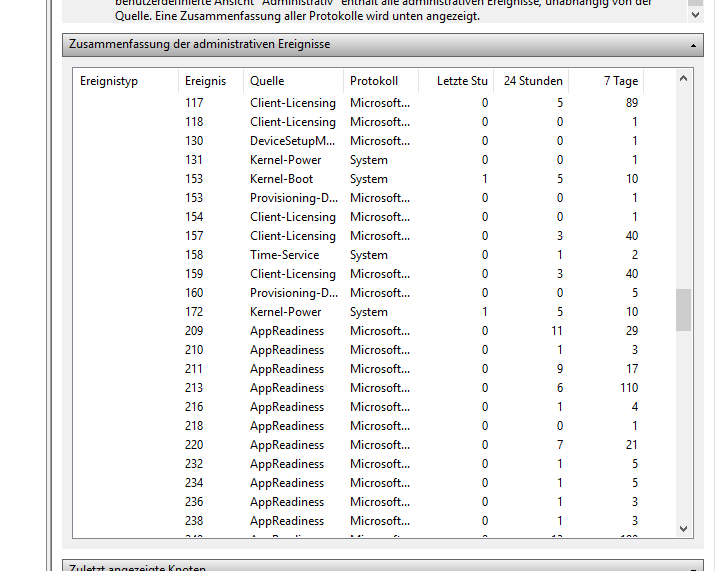Click the event list scroll up arrow
This screenshot has width=715, height=571.
683,78
